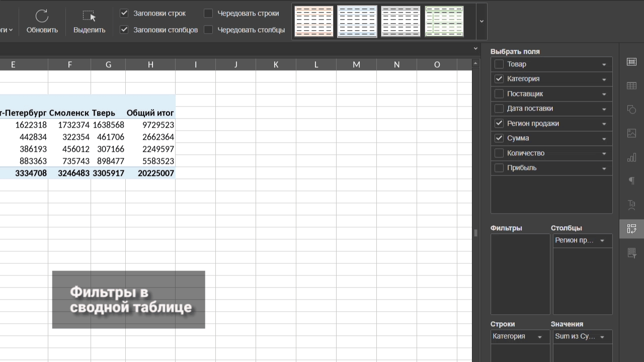Select the cell with value 322354
This screenshot has width=644, height=362.
pyautogui.click(x=69, y=137)
